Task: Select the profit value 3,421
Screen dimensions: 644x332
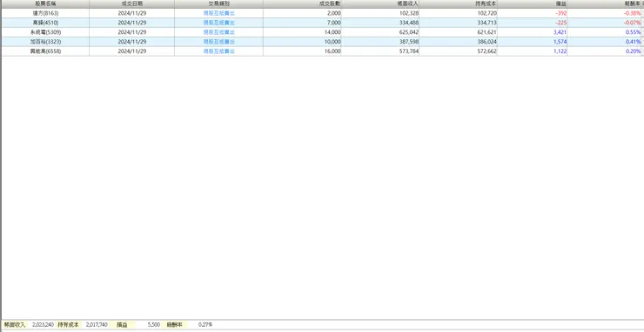Action: tap(560, 32)
